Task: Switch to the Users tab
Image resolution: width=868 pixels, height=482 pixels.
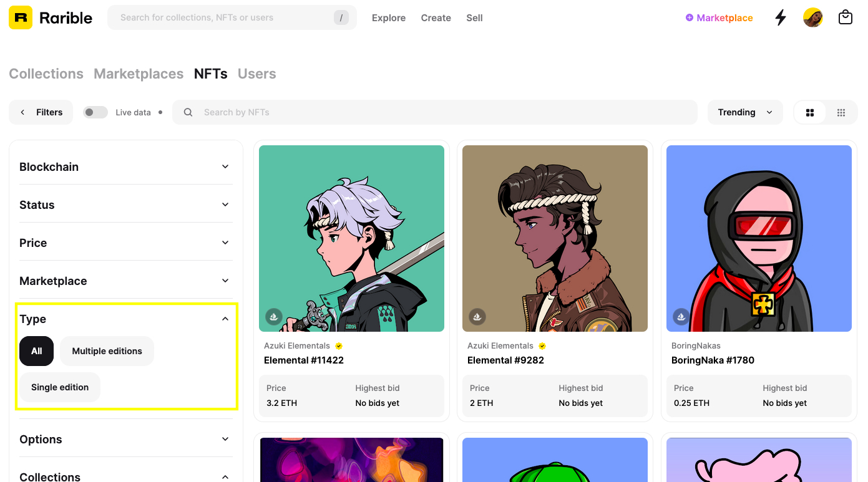Action: [257, 74]
